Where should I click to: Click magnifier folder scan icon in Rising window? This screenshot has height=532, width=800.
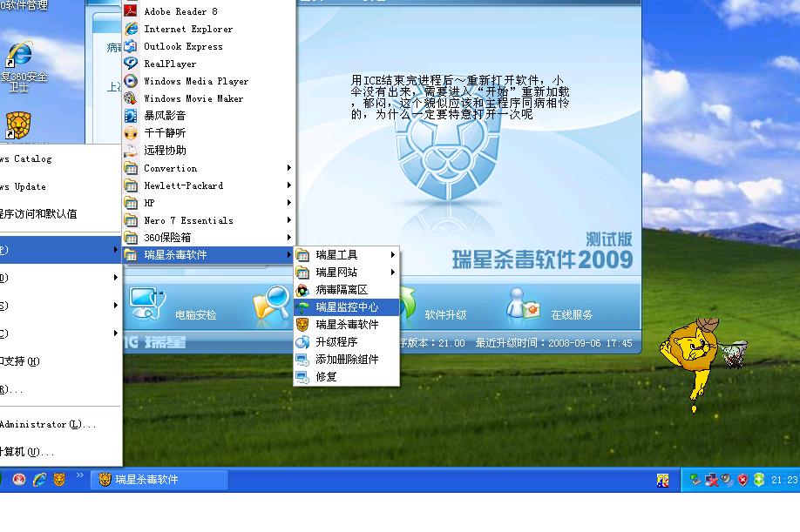pyautogui.click(x=272, y=306)
